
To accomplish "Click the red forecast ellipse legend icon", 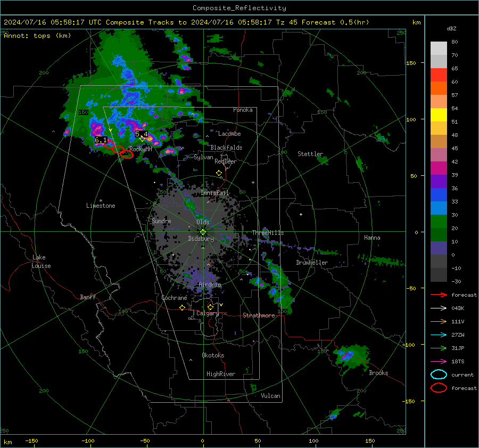I will point(439,387).
